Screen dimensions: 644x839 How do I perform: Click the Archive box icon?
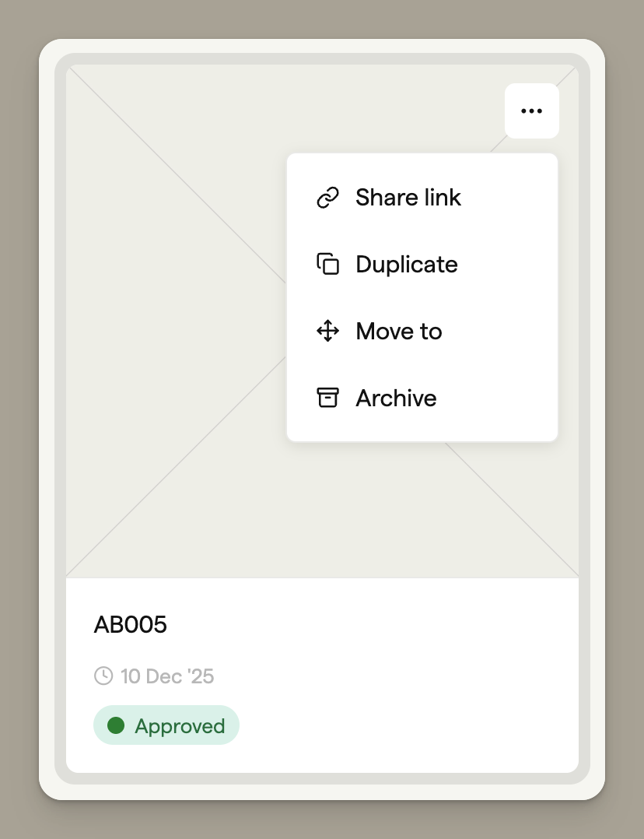(327, 398)
